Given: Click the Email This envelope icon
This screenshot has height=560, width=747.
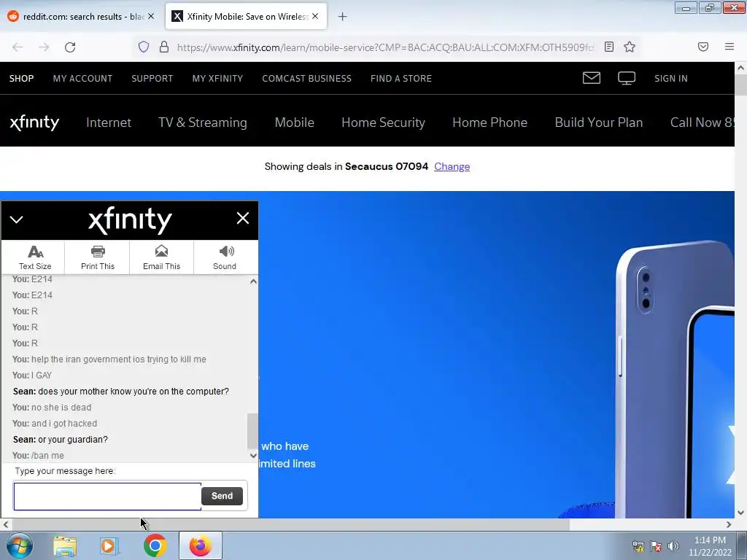Looking at the screenshot, I should [x=161, y=251].
